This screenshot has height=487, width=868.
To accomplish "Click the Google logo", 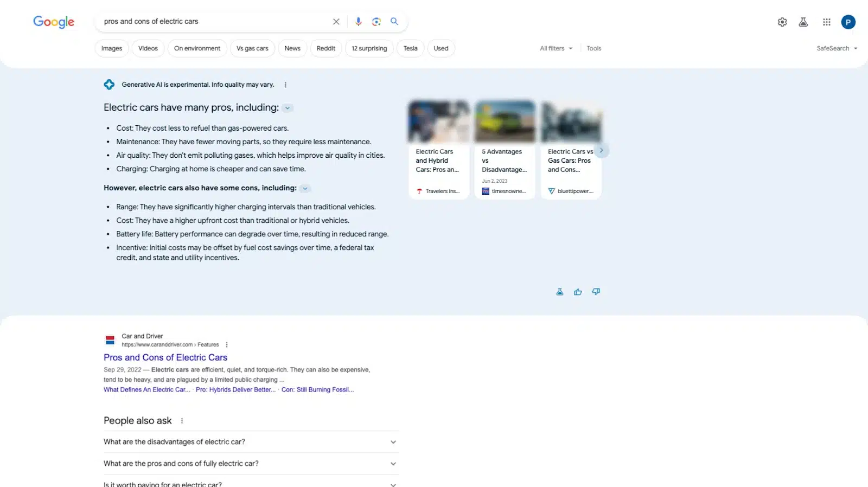I will coord(54,22).
